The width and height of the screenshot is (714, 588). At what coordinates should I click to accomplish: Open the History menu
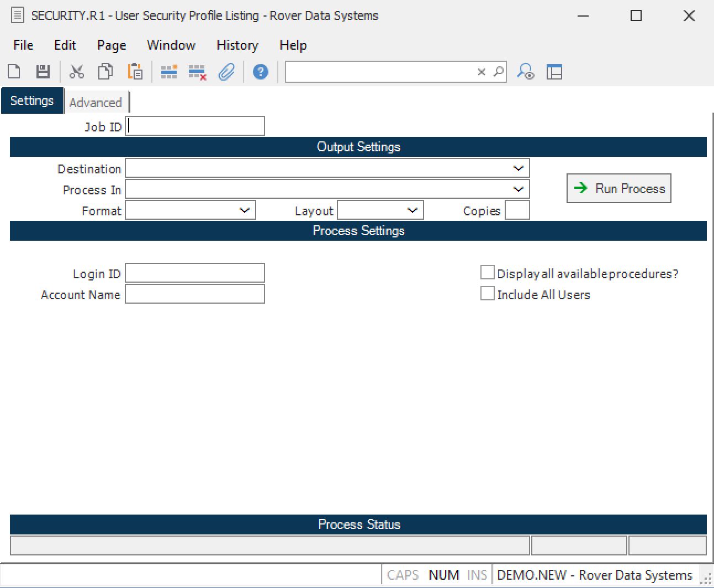[x=237, y=45]
